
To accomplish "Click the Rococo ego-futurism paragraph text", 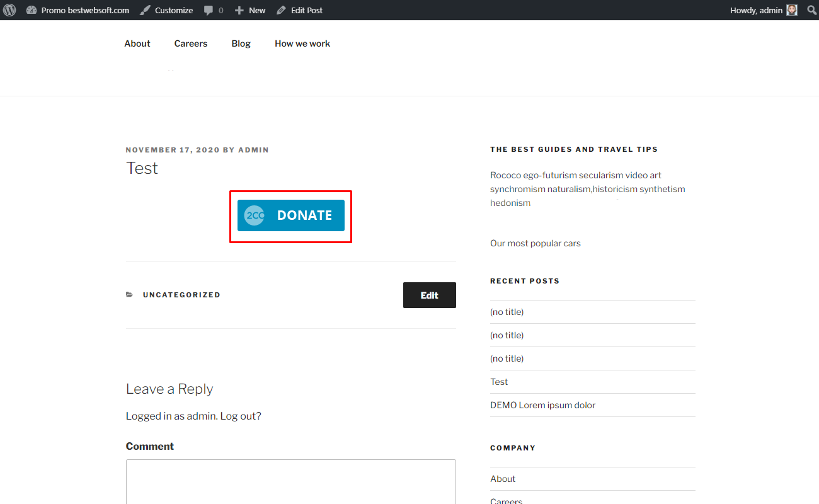I will (588, 189).
